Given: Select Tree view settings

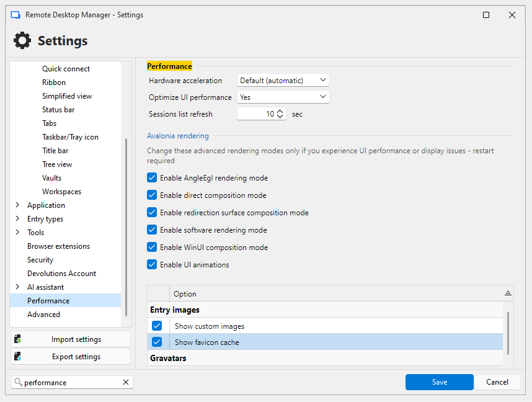Looking at the screenshot, I should coord(57,164).
